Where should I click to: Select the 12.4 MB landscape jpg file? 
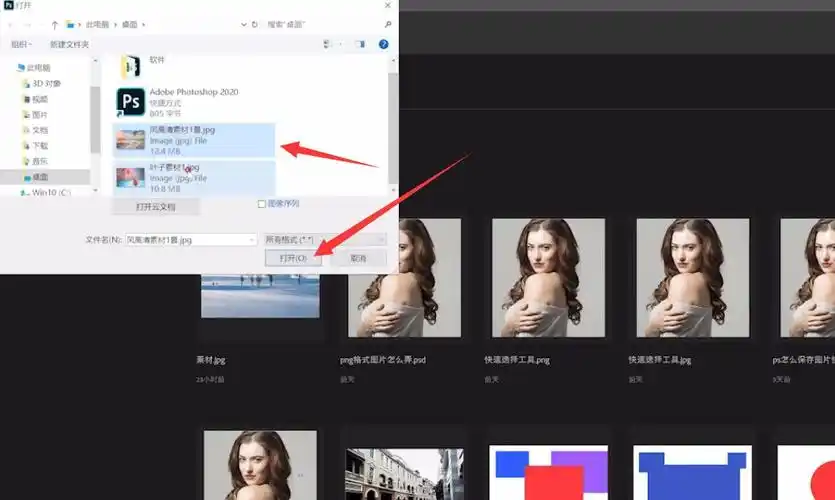tap(194, 140)
